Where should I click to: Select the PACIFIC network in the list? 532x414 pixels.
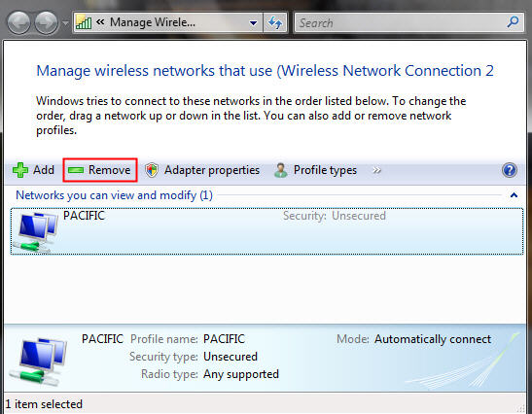266,231
